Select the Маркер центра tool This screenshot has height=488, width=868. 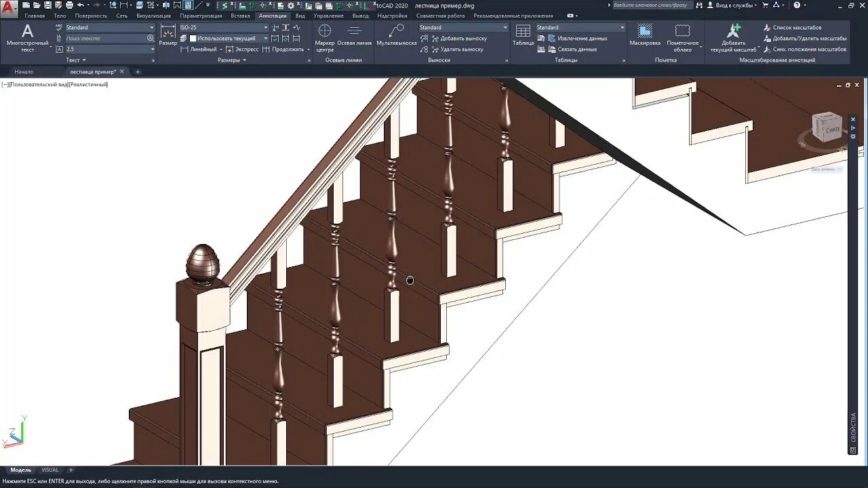325,38
